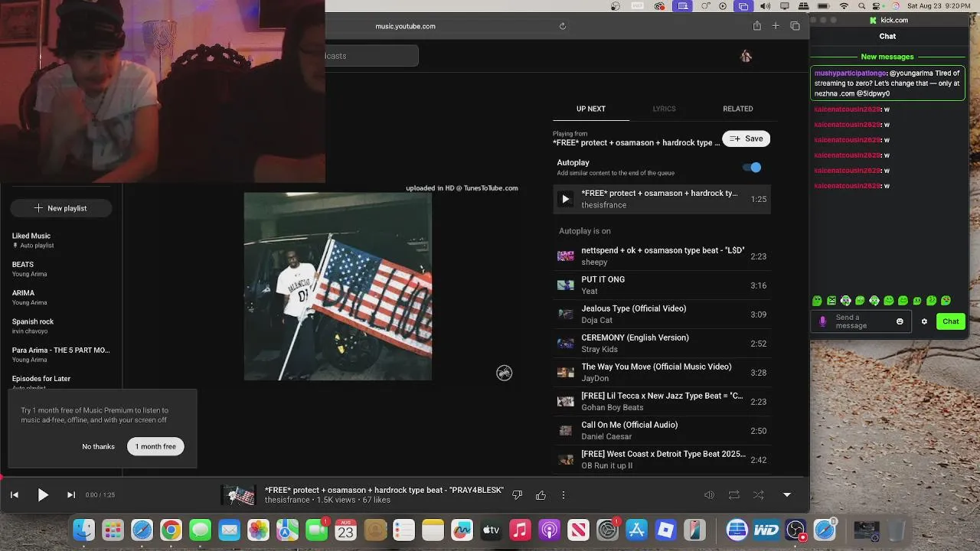Jump to New messages in chat
This screenshot has height=551, width=980.
click(887, 57)
